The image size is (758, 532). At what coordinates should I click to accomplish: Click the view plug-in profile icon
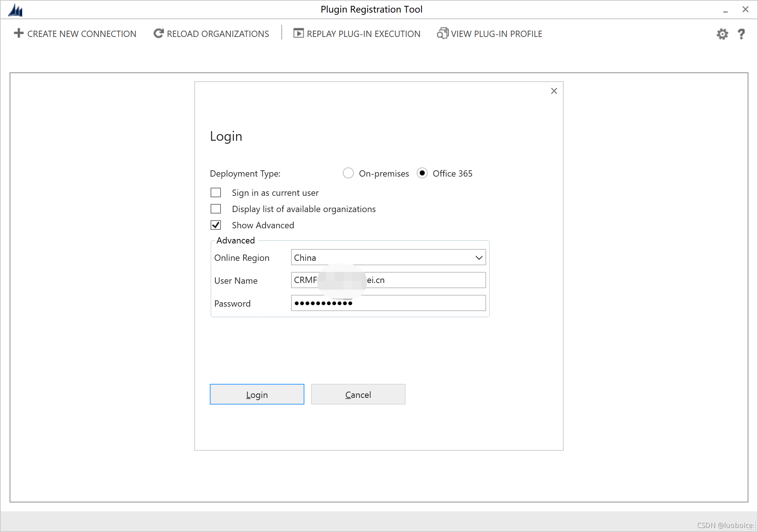tap(442, 33)
